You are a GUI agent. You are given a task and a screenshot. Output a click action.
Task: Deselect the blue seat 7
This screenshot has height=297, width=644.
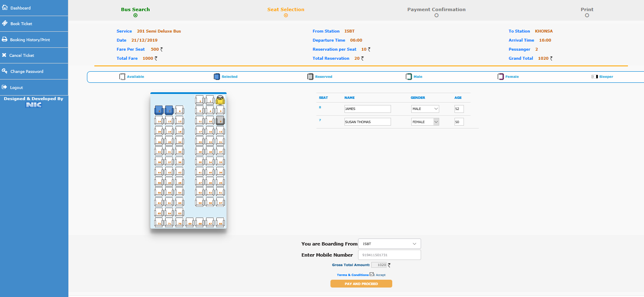(x=169, y=110)
